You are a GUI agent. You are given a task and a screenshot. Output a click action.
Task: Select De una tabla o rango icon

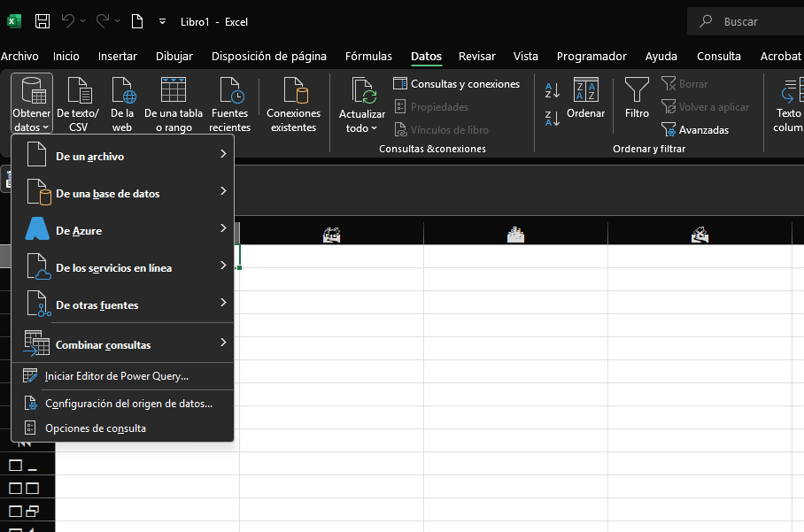(x=174, y=91)
